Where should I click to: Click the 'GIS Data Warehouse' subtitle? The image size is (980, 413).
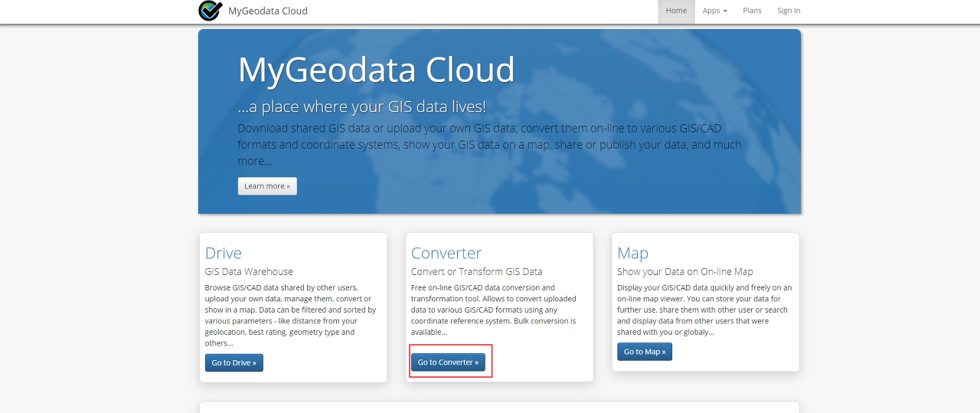click(249, 271)
